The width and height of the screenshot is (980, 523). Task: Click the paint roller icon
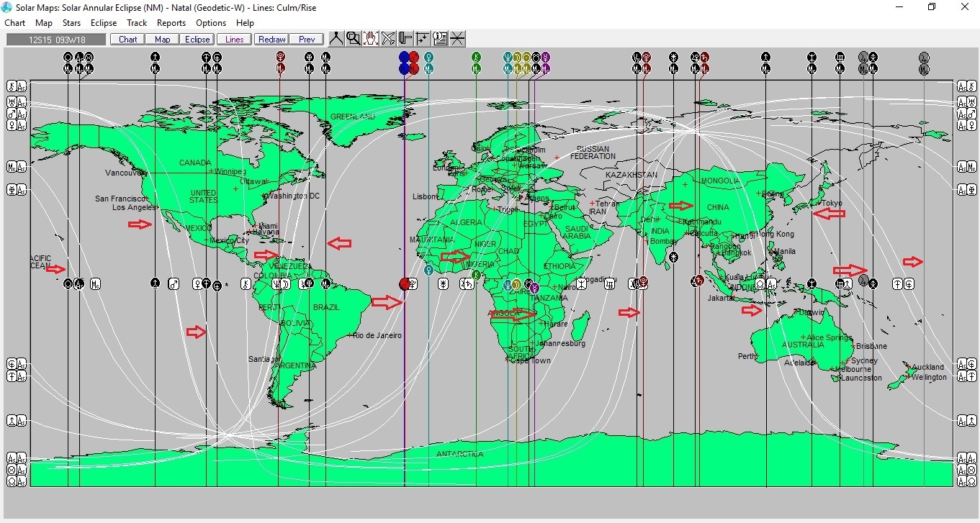coord(405,39)
